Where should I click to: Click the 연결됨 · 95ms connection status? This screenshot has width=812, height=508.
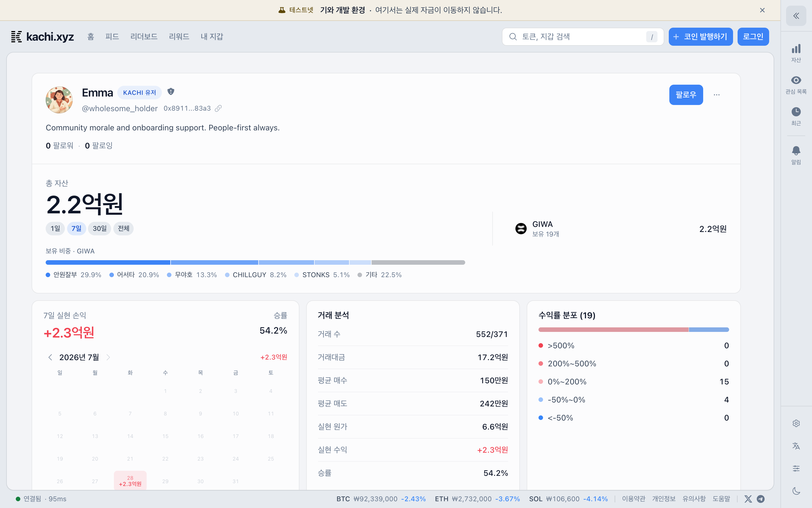(41, 499)
